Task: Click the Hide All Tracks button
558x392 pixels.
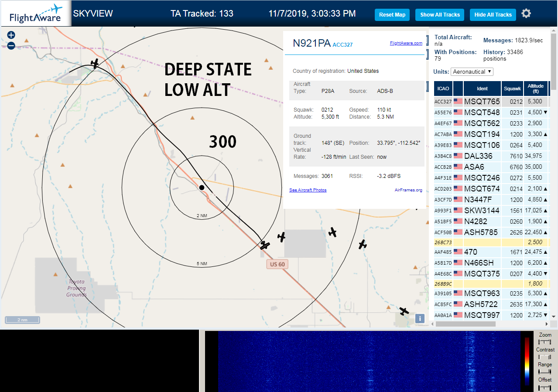Action: click(x=493, y=15)
